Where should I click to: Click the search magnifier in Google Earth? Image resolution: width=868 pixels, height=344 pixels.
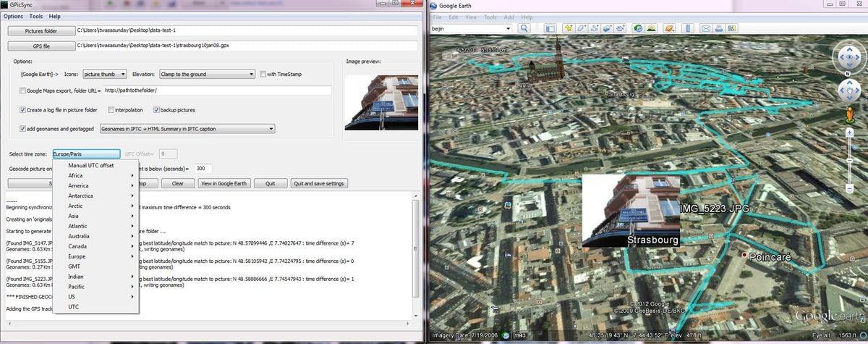(524, 28)
